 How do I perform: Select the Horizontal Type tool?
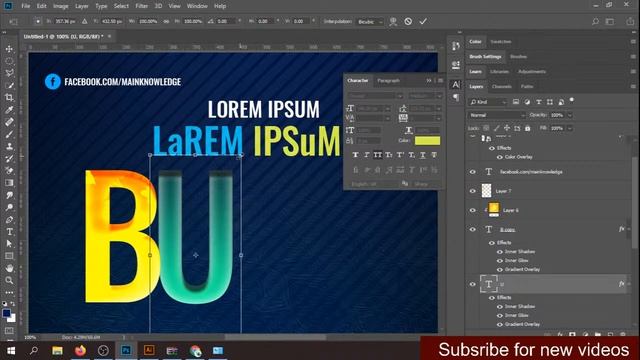tap(9, 232)
